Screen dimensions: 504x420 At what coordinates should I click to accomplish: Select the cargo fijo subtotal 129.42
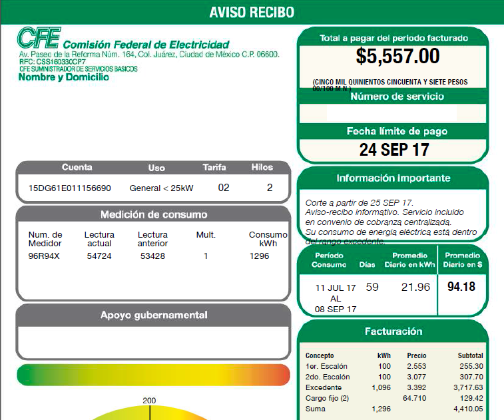click(471, 398)
